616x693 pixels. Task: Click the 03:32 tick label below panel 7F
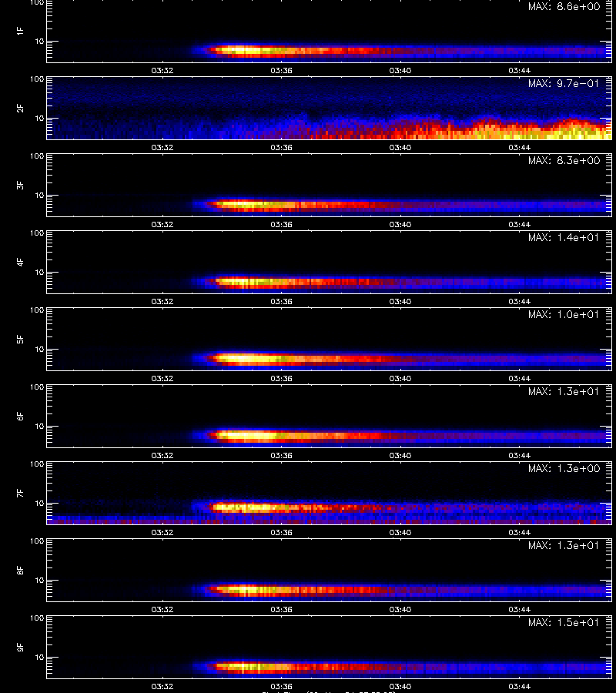[x=162, y=532]
